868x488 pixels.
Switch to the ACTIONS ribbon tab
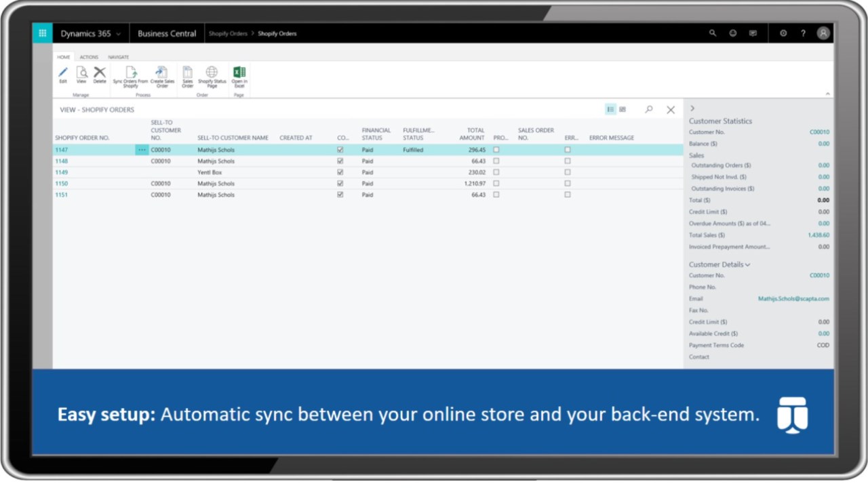[89, 57]
